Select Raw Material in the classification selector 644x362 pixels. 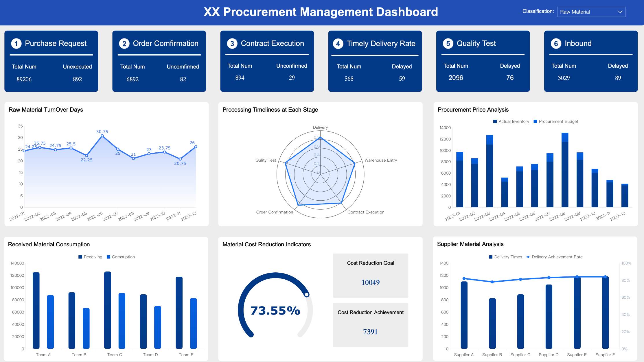pos(575,12)
